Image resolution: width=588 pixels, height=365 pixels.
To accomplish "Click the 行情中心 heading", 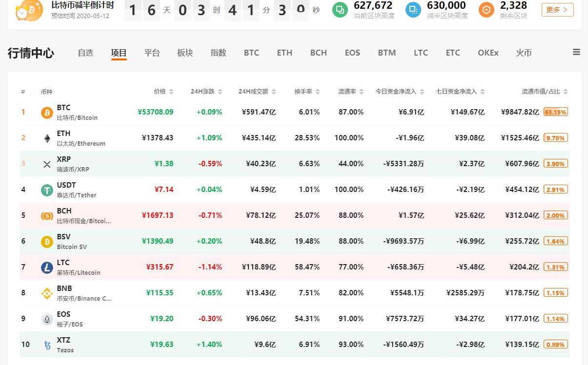I will 31,53.
